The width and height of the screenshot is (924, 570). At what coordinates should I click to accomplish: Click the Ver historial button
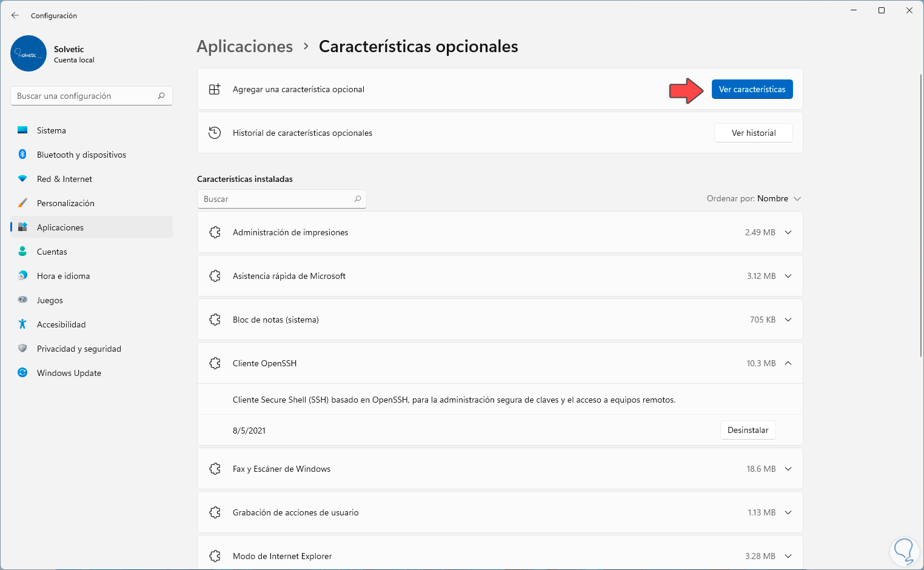[x=753, y=133]
